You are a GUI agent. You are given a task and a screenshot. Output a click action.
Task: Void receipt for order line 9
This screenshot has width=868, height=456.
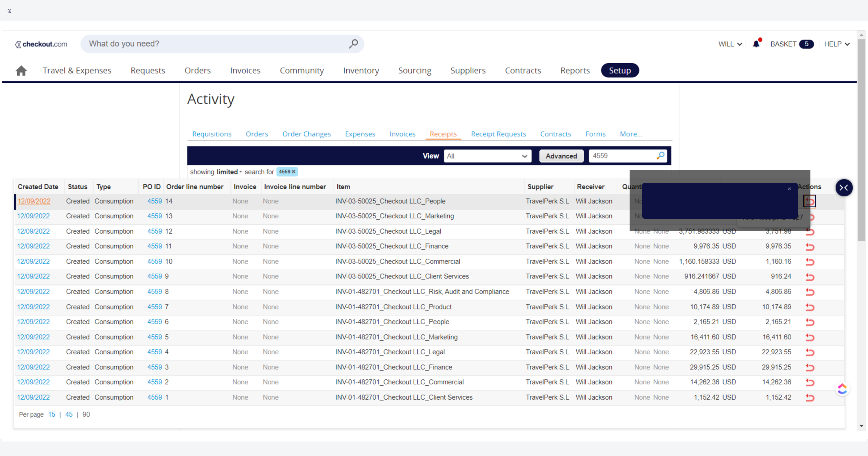click(810, 277)
